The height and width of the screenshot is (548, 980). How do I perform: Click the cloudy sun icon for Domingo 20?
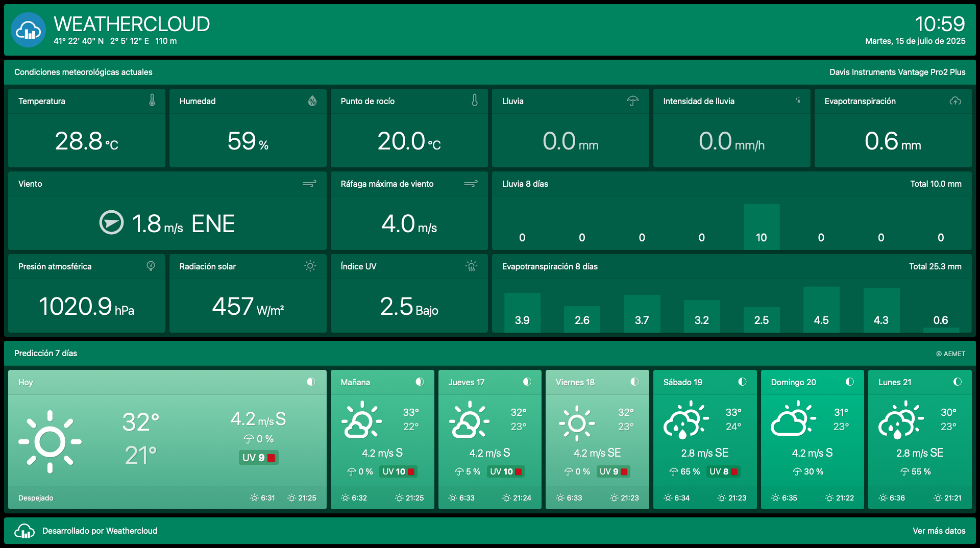[793, 419]
